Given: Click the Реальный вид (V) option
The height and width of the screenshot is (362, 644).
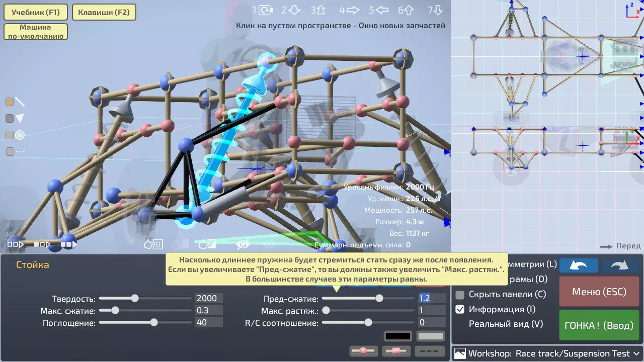Looking at the screenshot, I should [x=506, y=324].
